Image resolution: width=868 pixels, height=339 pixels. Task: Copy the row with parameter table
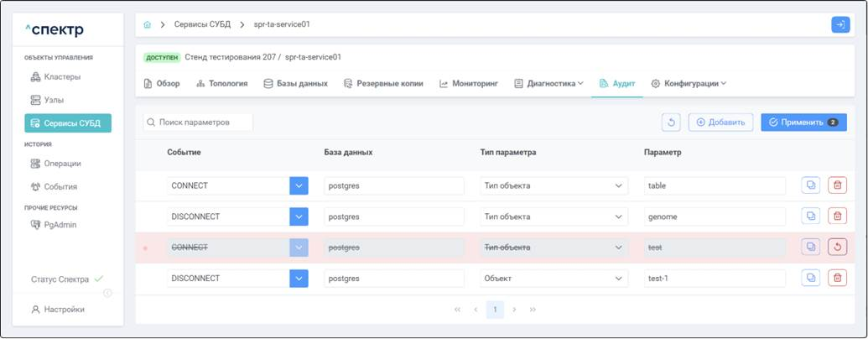click(811, 185)
